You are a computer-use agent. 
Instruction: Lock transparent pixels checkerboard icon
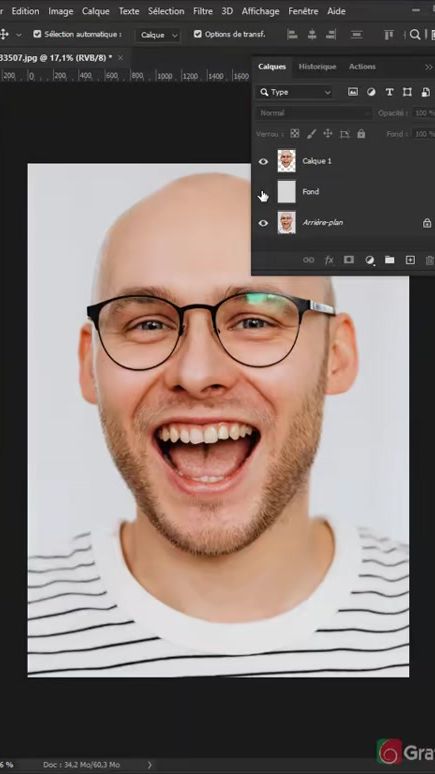(x=295, y=133)
